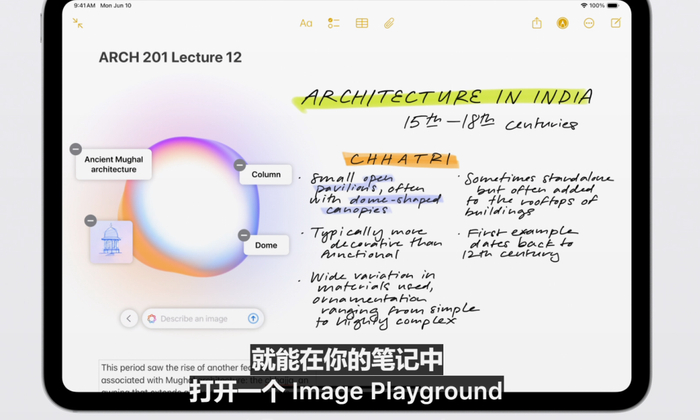This screenshot has width=700, height=420.
Task: Remove the chhatri sketch thumbnail
Action: (x=91, y=220)
